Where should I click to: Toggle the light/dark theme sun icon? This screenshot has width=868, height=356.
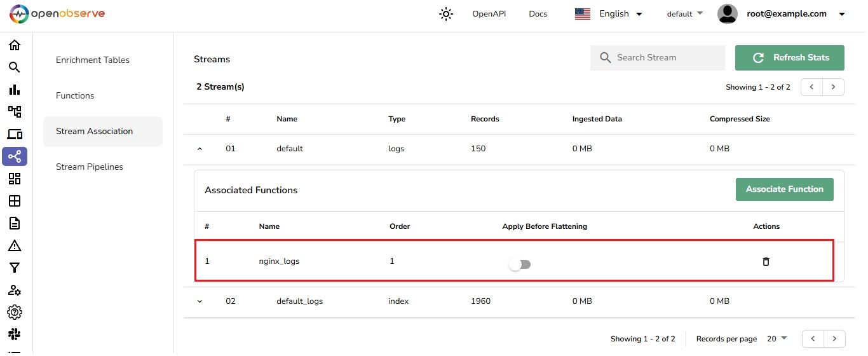pos(446,14)
